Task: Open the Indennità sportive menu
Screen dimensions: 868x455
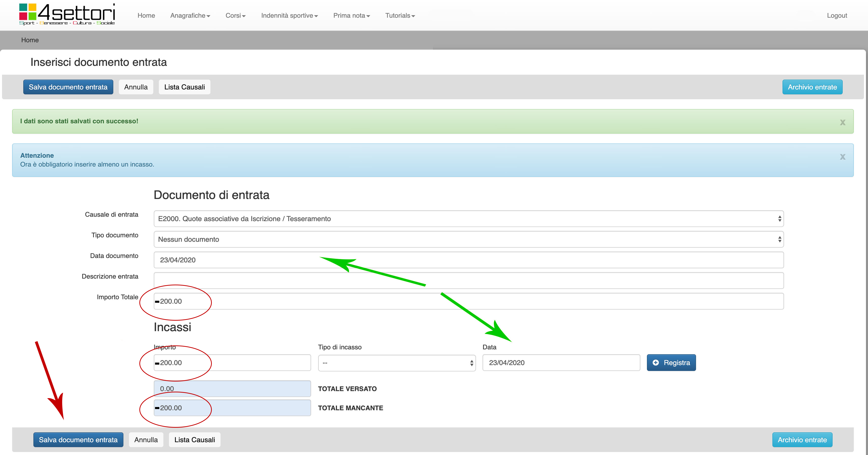Action: [289, 15]
